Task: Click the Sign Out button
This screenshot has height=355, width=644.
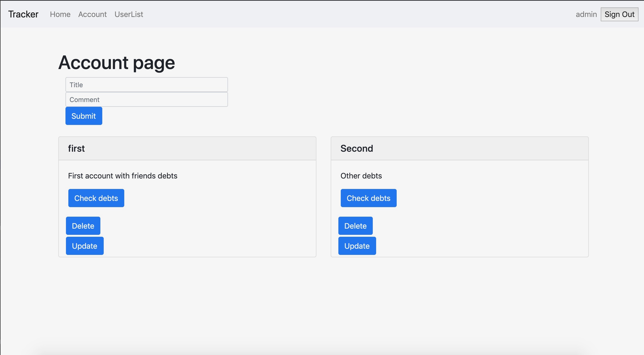Action: 619,14
